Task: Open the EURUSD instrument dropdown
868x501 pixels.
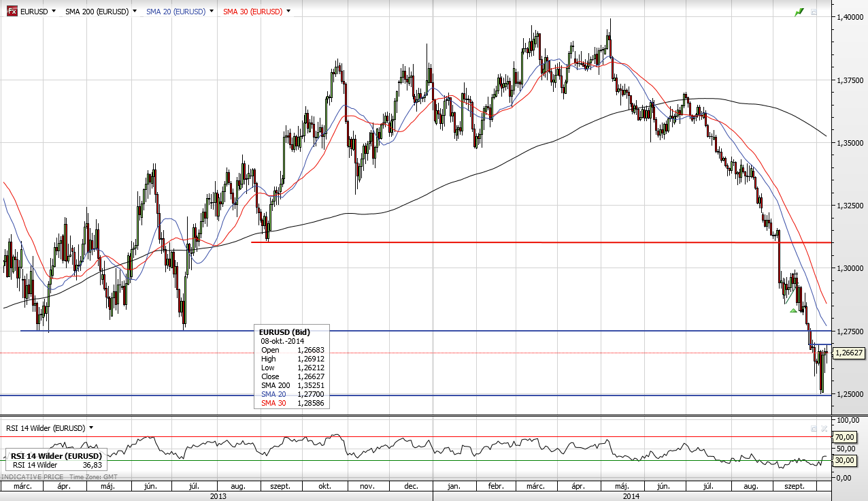Action: (54, 12)
